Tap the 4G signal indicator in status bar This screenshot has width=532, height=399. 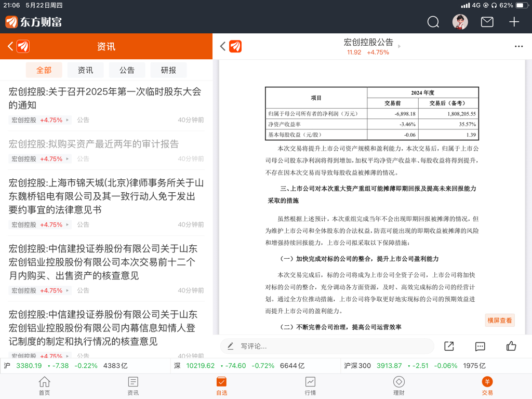(x=471, y=5)
